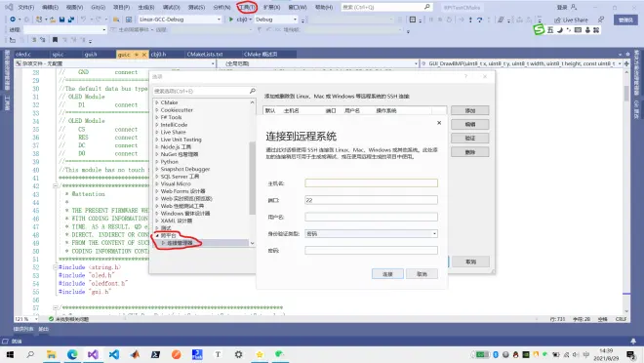This screenshot has width=644, height=363.
Task: Click the Visual Studio taskbar icon
Action: point(93,354)
